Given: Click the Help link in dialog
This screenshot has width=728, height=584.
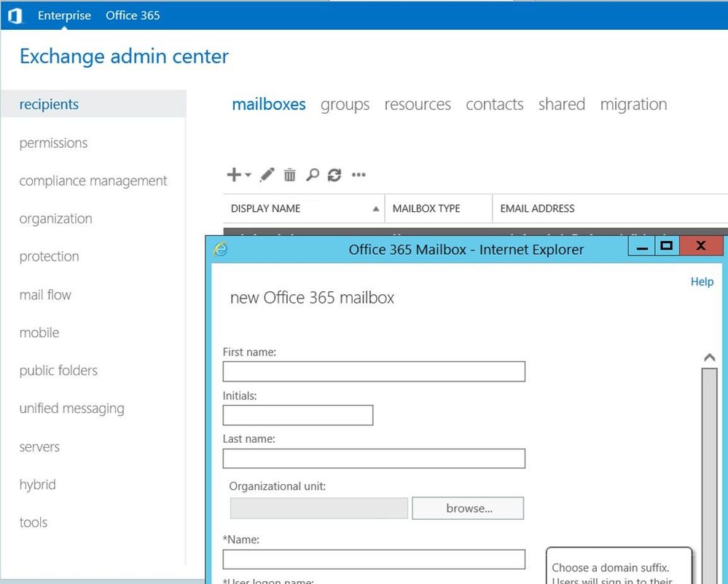Looking at the screenshot, I should [702, 282].
